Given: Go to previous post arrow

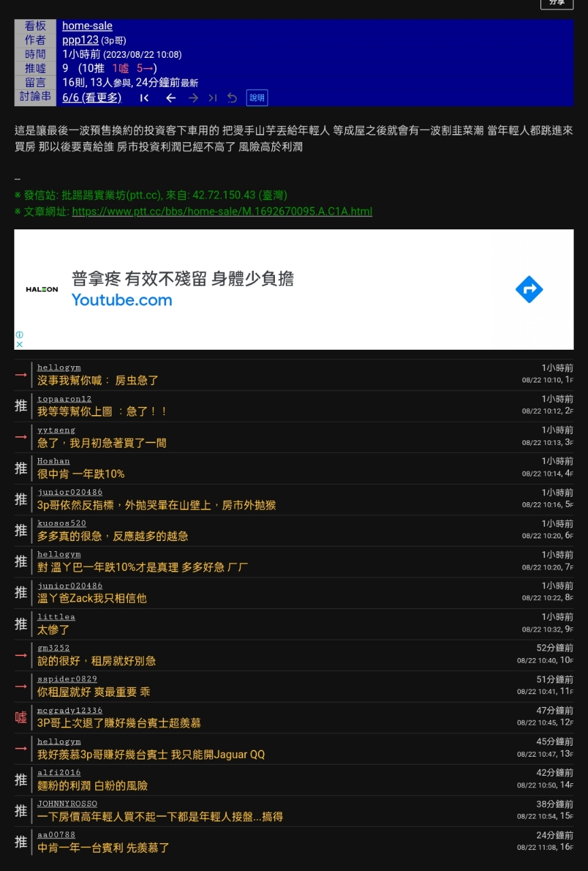Looking at the screenshot, I should (x=171, y=98).
